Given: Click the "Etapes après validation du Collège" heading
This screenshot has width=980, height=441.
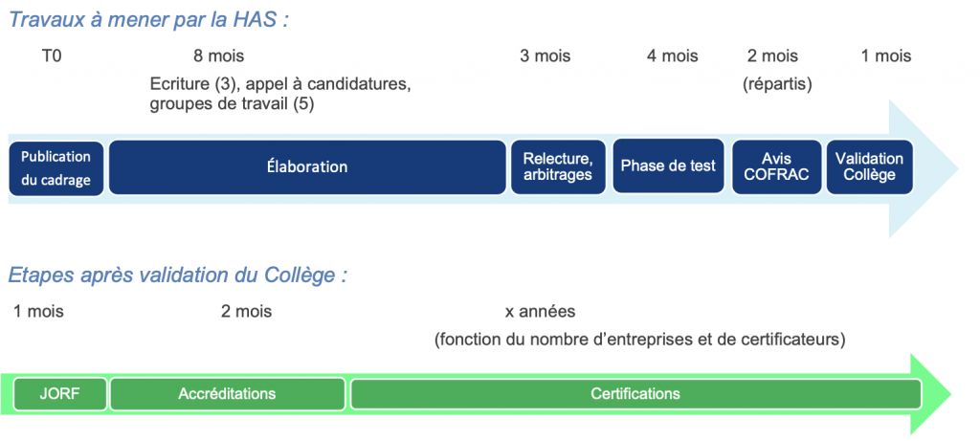Looking at the screenshot, I should 177,276.
